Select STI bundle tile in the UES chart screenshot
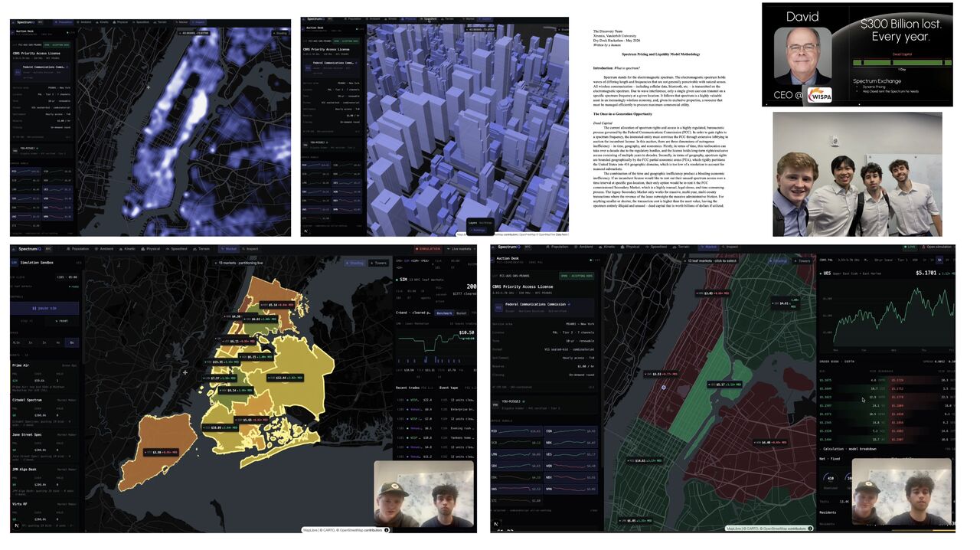Screen dimensions: 980x550 (x=517, y=501)
